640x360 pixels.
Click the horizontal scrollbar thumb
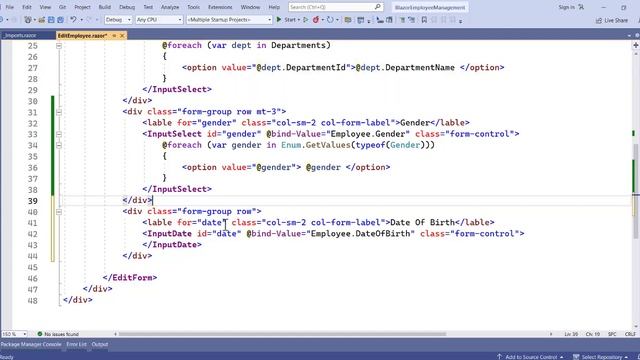click(x=282, y=334)
